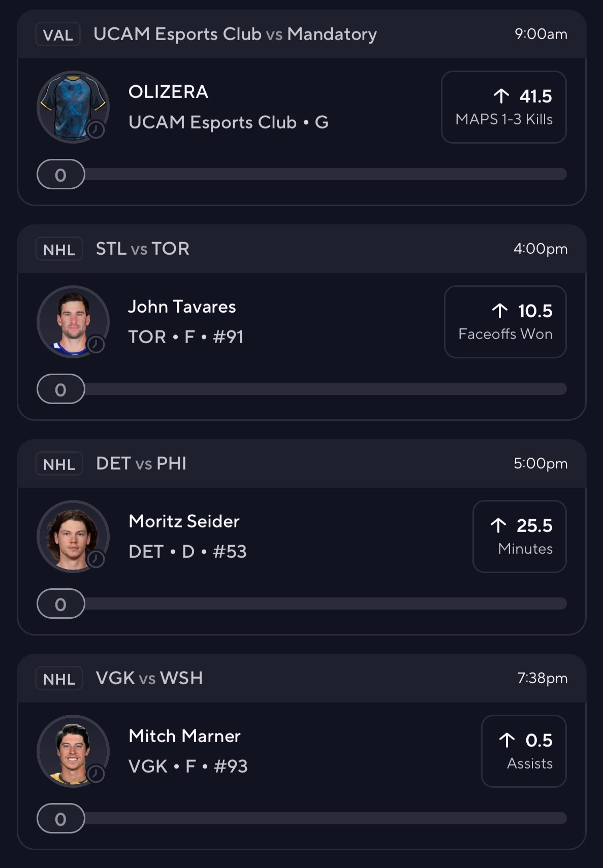603x868 pixels.
Task: Click the clock icon on Seider's avatar
Action: click(96, 559)
